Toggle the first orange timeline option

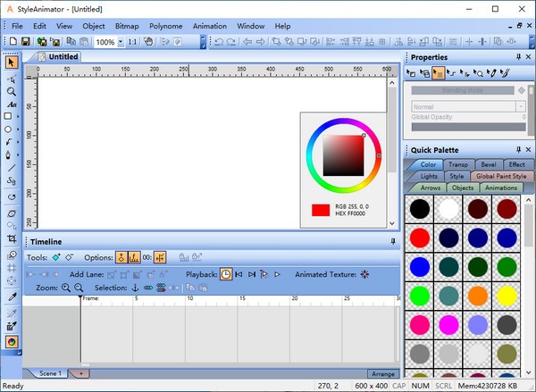click(x=121, y=257)
